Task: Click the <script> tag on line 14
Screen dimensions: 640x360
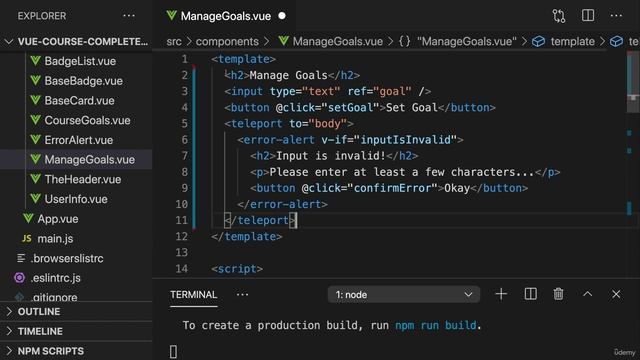Action: tap(237, 269)
